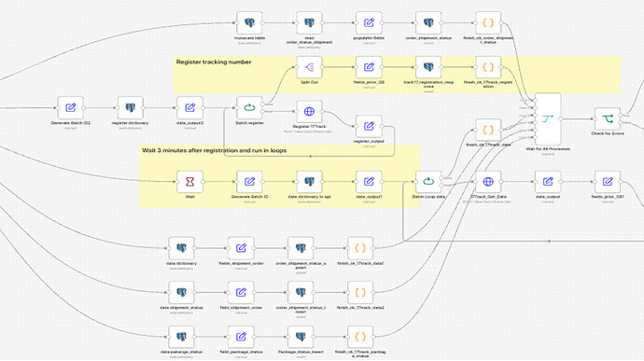Open the Package_status_insert Postgres node

click(x=301, y=337)
